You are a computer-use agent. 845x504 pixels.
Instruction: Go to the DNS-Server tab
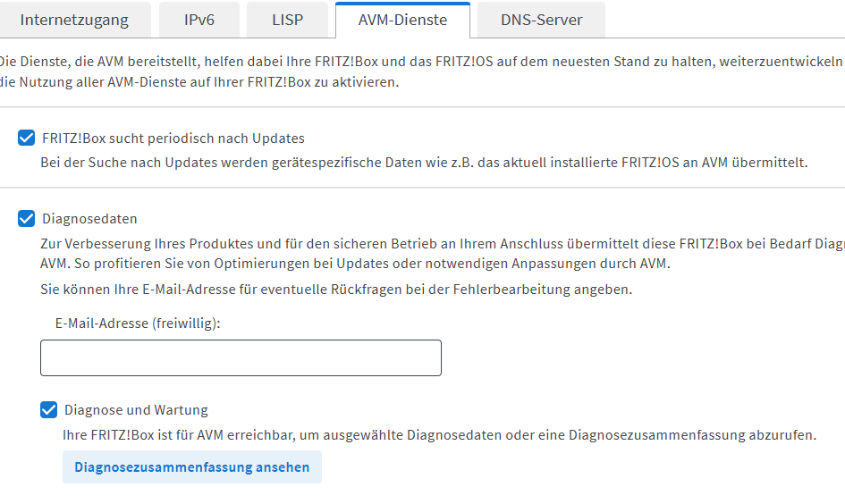[x=541, y=20]
